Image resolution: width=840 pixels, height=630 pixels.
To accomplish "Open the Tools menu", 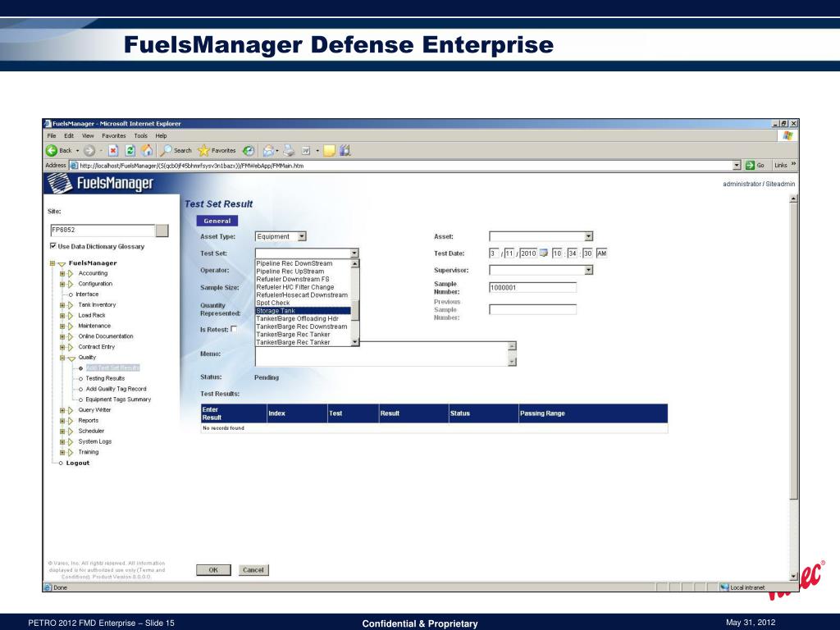I will (140, 135).
